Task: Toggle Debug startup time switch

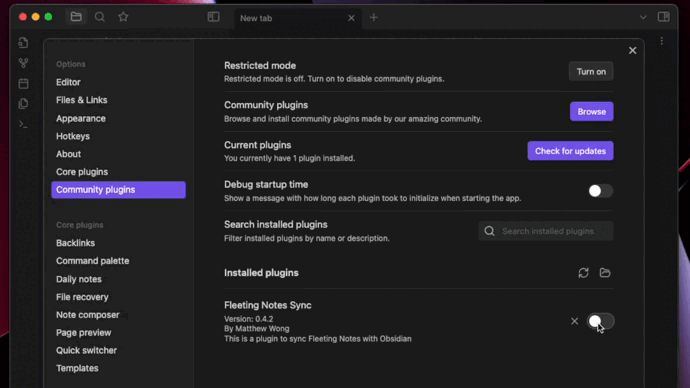Action: (x=601, y=191)
